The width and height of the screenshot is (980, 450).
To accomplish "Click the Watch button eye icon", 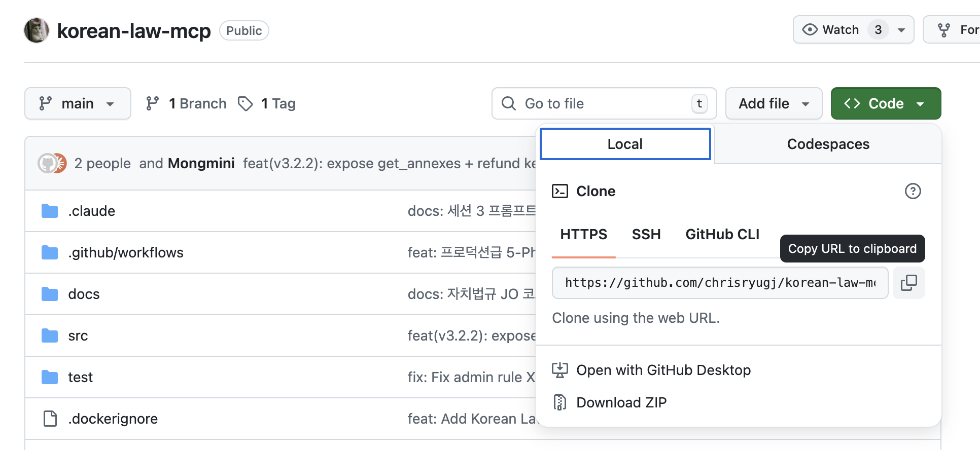I will tap(810, 30).
